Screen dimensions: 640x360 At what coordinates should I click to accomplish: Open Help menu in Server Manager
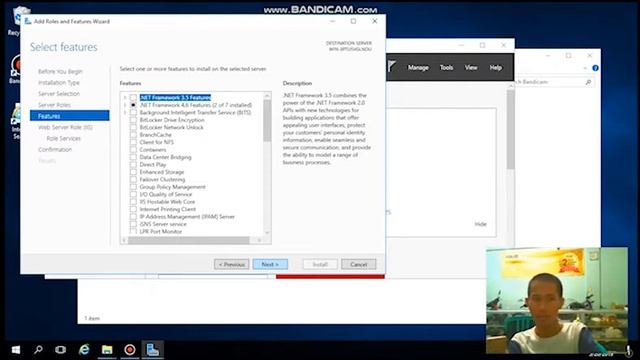click(x=496, y=68)
